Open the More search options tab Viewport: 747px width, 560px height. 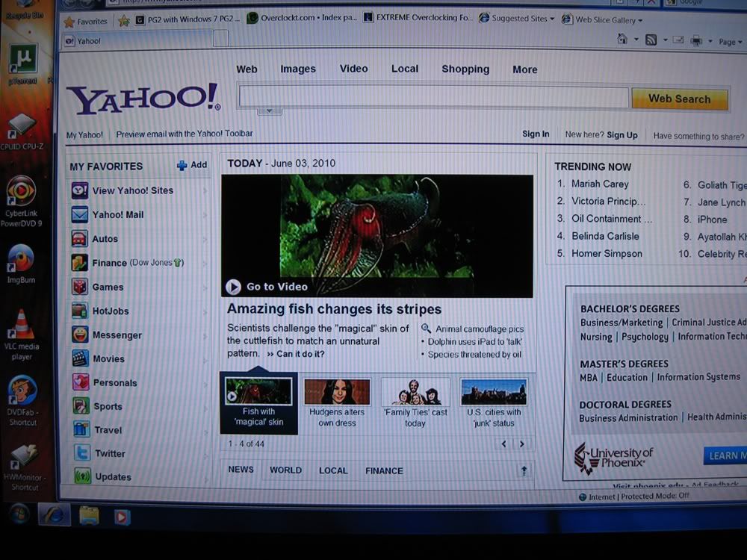point(525,69)
